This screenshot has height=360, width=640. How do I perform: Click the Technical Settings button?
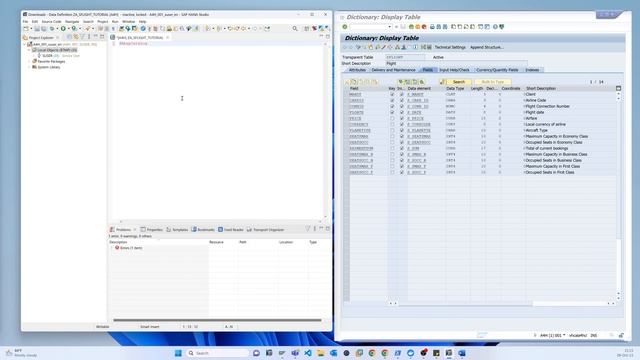[x=450, y=47]
